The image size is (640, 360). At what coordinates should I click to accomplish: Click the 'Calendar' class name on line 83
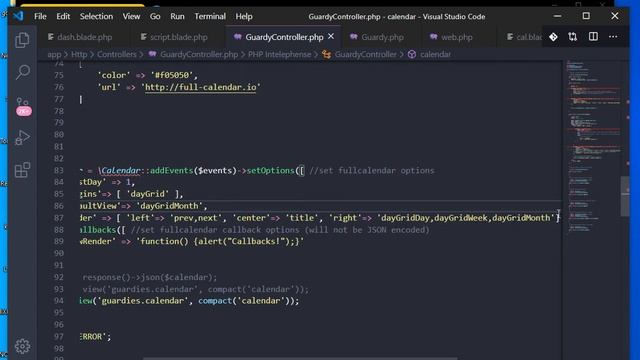pyautogui.click(x=120, y=170)
